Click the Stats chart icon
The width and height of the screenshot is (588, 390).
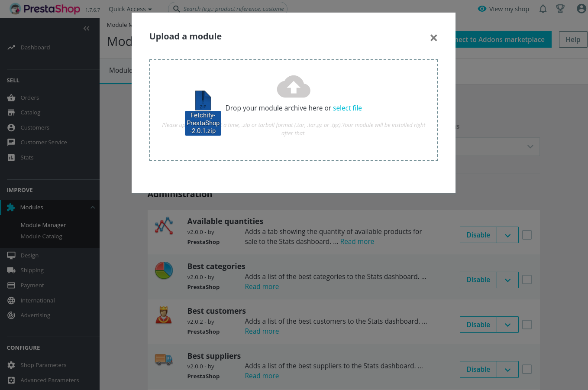click(11, 157)
